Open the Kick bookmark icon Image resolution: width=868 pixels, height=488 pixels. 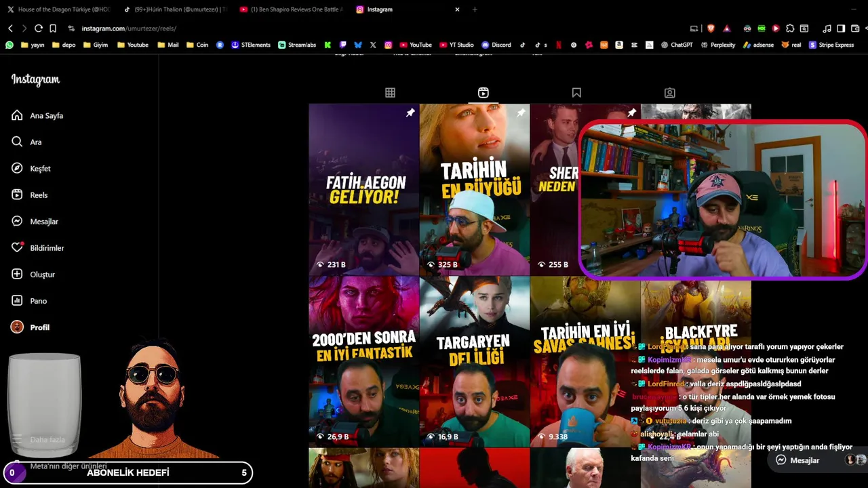pyautogui.click(x=328, y=45)
